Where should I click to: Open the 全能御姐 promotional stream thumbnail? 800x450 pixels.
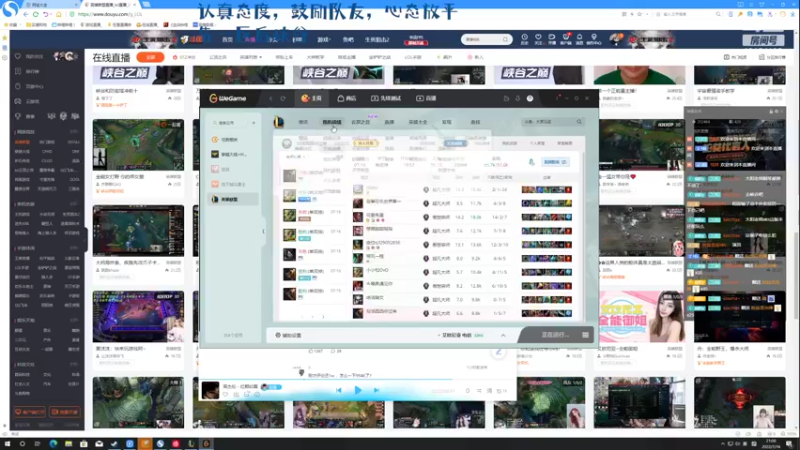pyautogui.click(x=641, y=317)
